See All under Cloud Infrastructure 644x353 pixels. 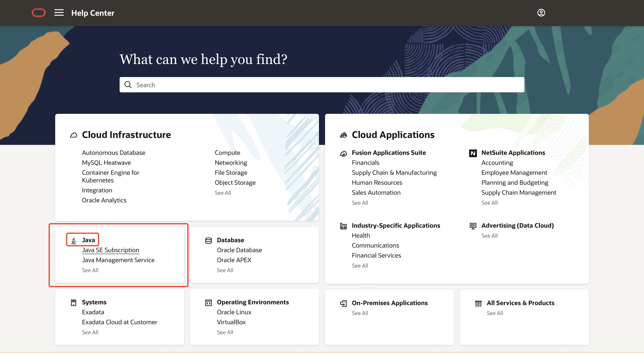coord(223,193)
